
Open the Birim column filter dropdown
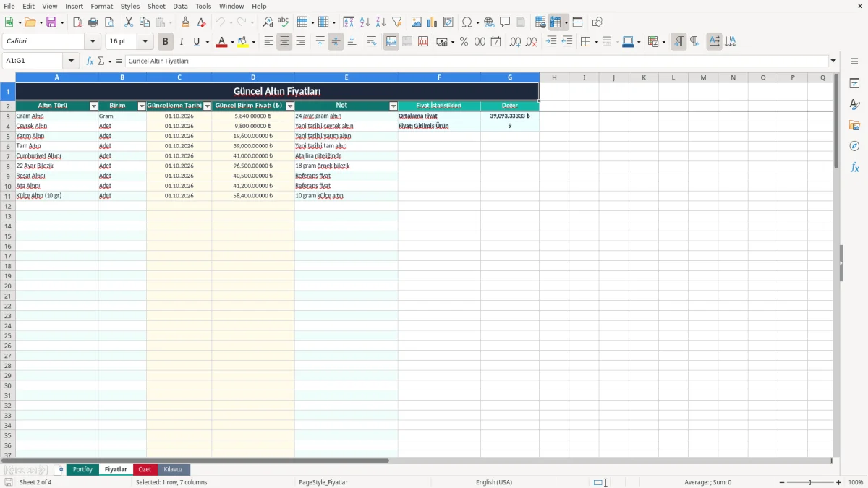(x=142, y=106)
